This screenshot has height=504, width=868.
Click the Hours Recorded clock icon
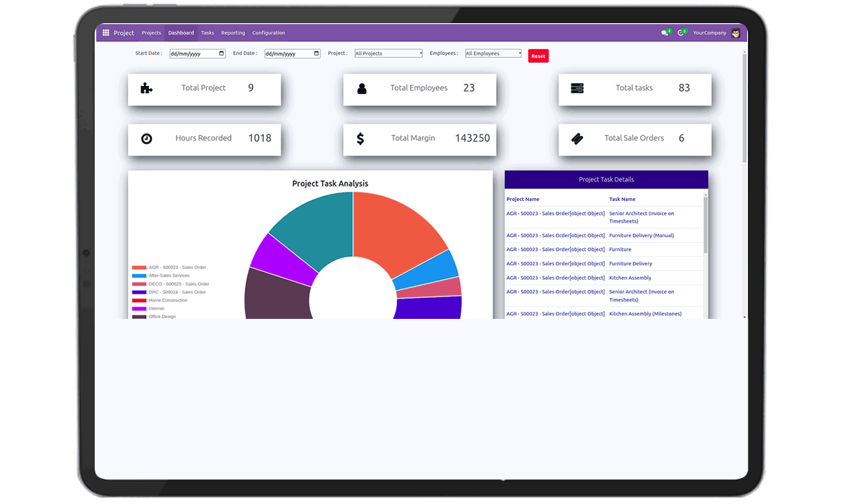coord(146,138)
